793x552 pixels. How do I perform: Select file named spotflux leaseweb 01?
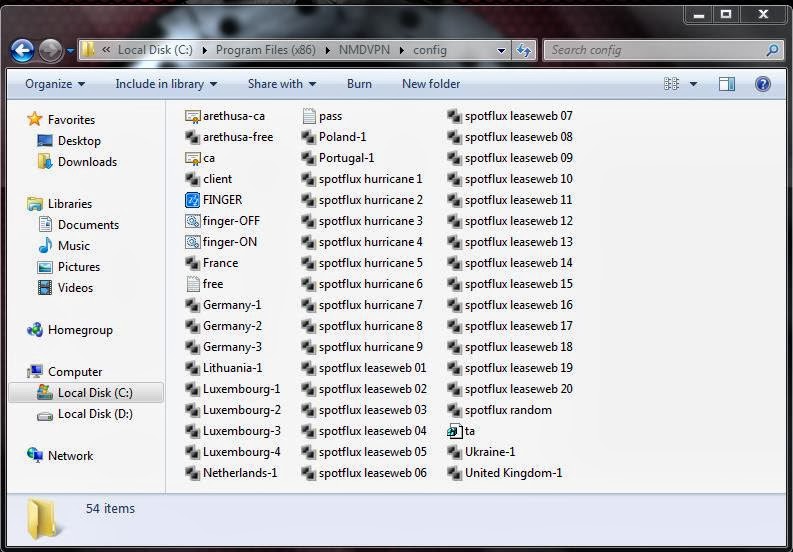(373, 368)
